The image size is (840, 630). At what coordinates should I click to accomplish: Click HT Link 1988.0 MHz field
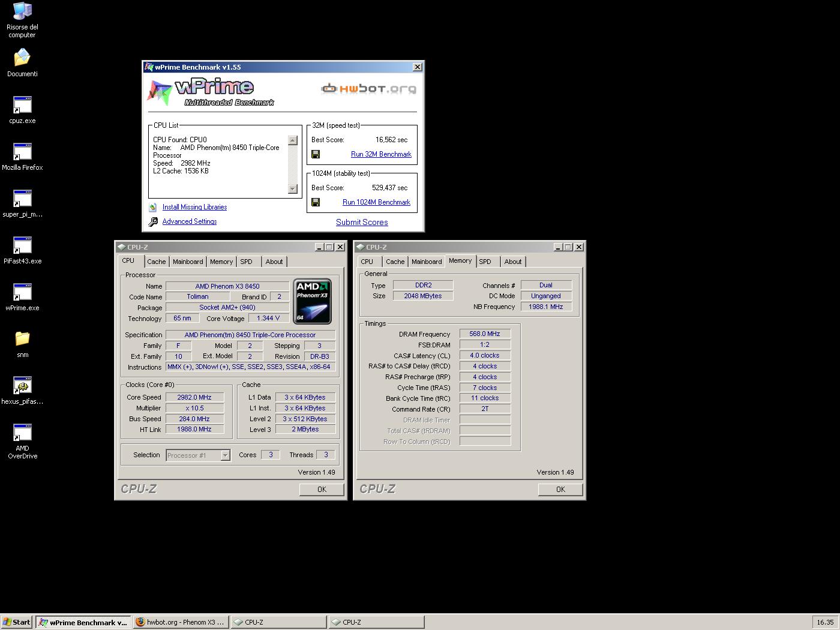194,429
